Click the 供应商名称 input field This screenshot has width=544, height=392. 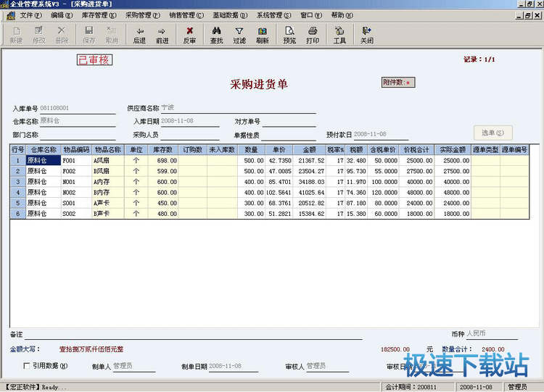(x=238, y=108)
